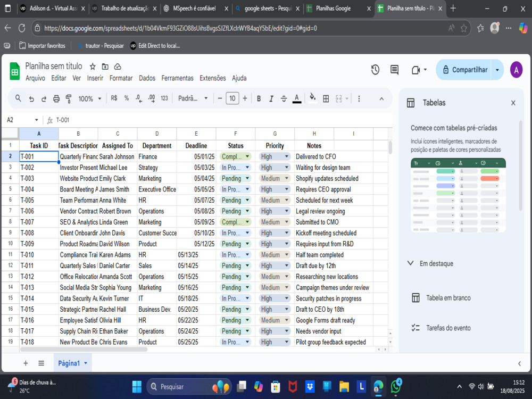Screen dimensions: 532x399
Task: Open the Google Sheets home logo
Action: (x=14, y=71)
